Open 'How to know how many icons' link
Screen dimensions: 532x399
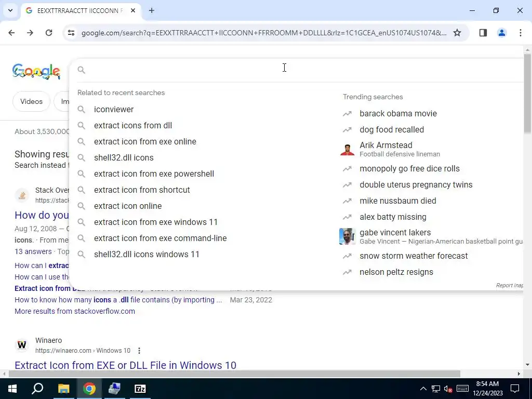[x=118, y=300]
